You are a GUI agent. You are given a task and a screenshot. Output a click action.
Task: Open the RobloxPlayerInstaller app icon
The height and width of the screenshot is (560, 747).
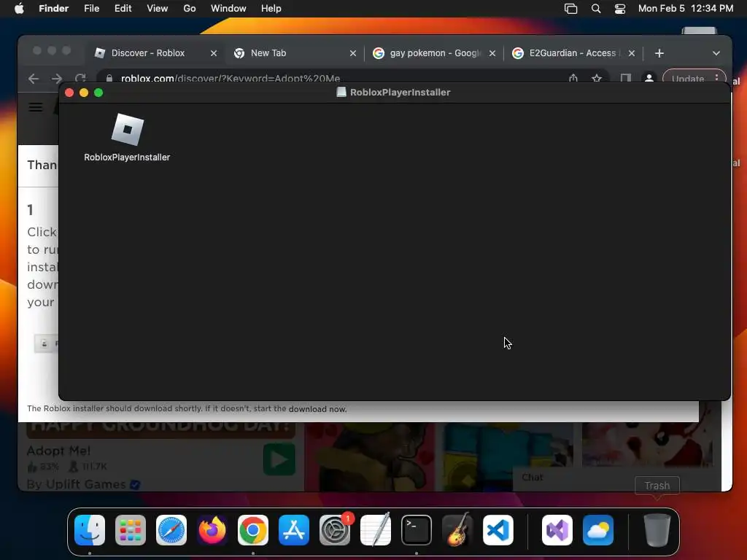(127, 130)
